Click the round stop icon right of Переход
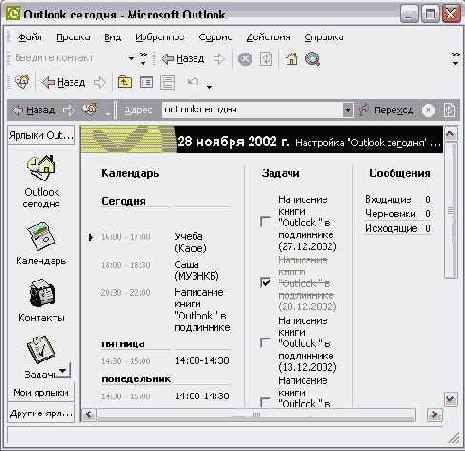The height and width of the screenshot is (451, 465). click(x=428, y=110)
